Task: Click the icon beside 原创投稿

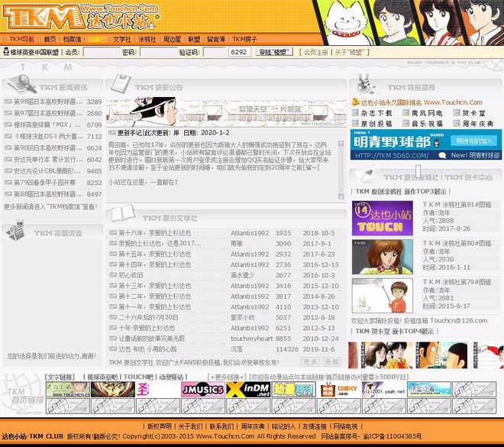Action: point(355,123)
